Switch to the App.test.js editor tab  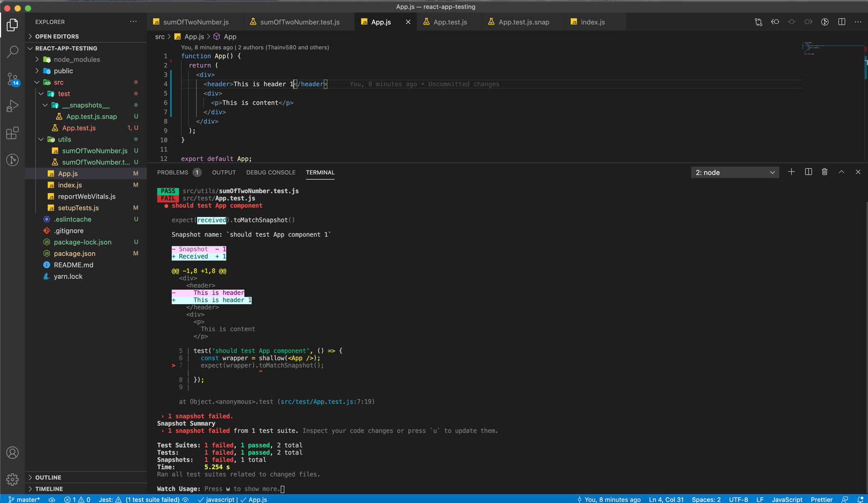point(450,22)
